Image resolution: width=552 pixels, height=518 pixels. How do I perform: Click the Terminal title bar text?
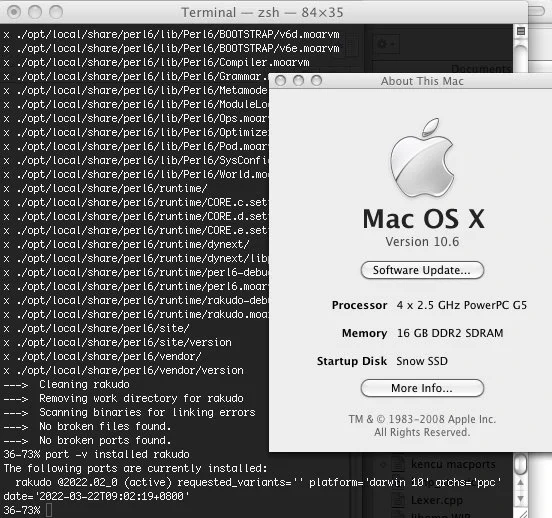[262, 13]
